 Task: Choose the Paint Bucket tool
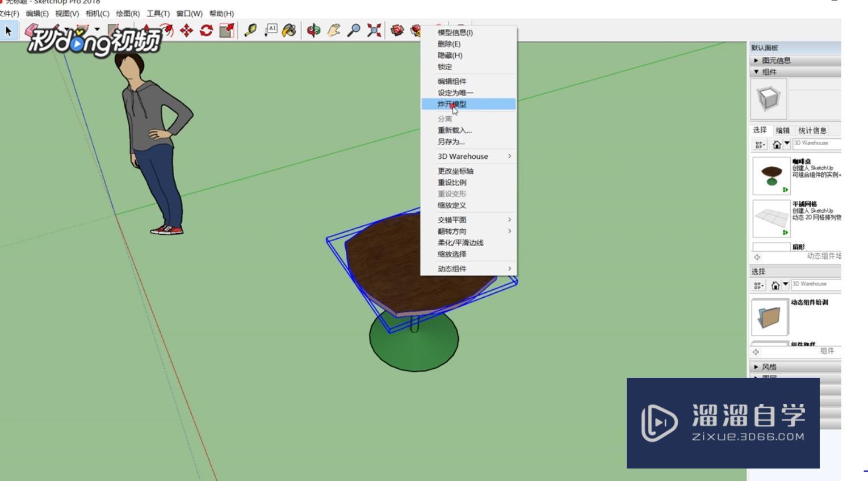click(x=290, y=31)
